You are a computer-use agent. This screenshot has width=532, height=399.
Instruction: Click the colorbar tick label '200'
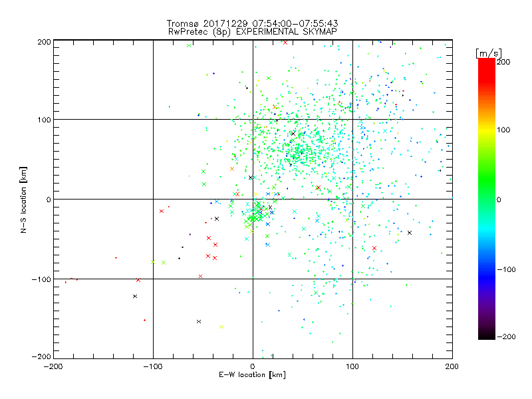tap(503, 62)
